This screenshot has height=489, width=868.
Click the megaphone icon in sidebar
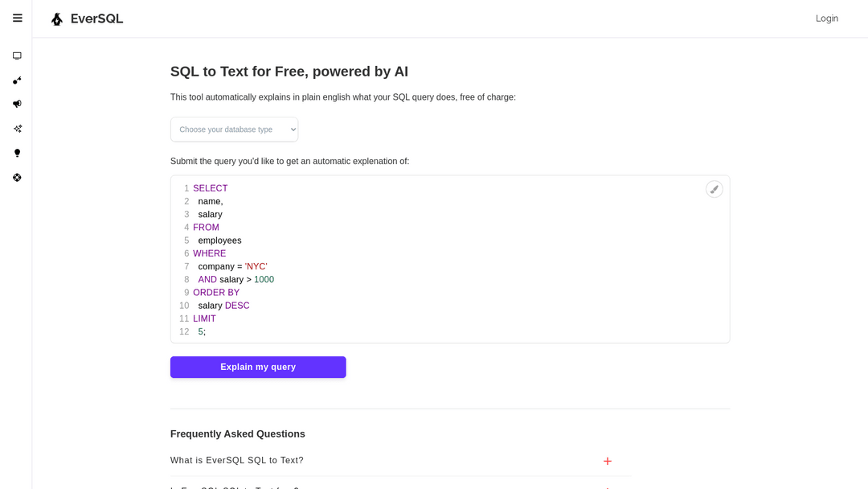tap(17, 104)
